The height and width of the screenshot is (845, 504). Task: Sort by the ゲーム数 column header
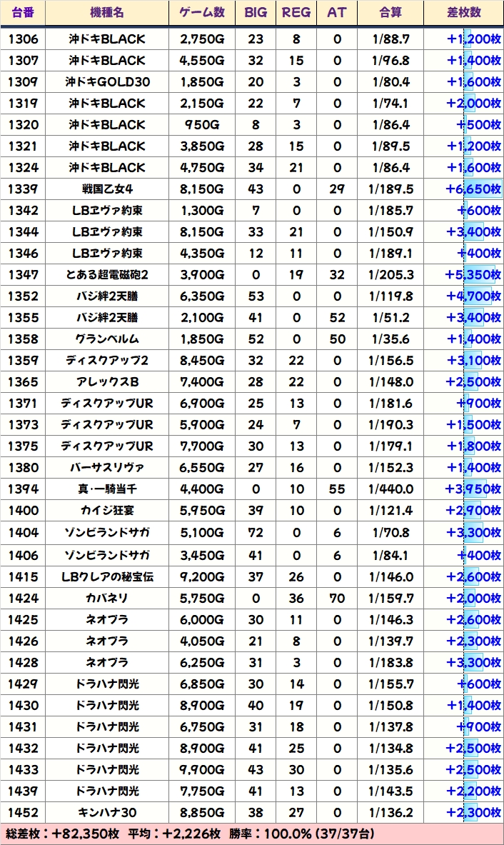click(202, 13)
